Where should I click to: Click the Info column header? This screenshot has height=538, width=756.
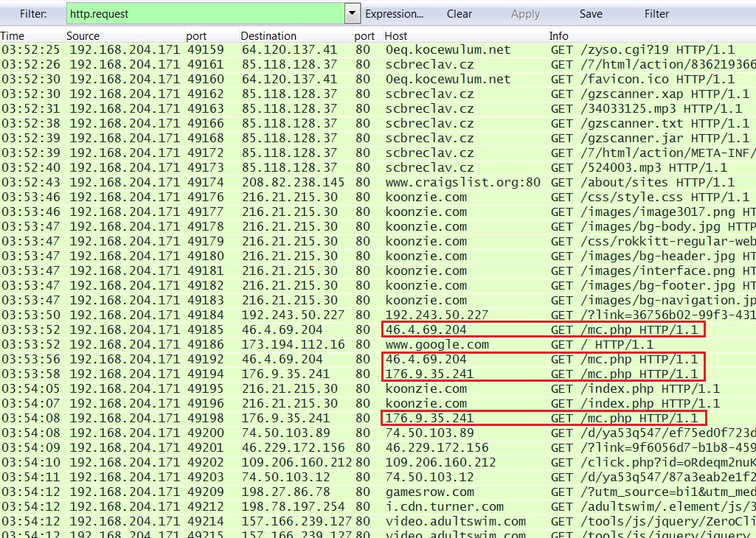click(559, 35)
